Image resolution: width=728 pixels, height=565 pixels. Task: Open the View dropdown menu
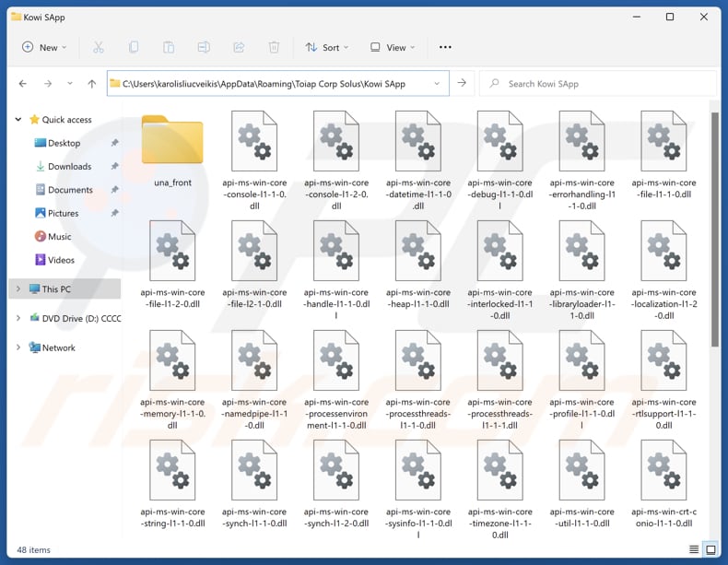click(392, 47)
